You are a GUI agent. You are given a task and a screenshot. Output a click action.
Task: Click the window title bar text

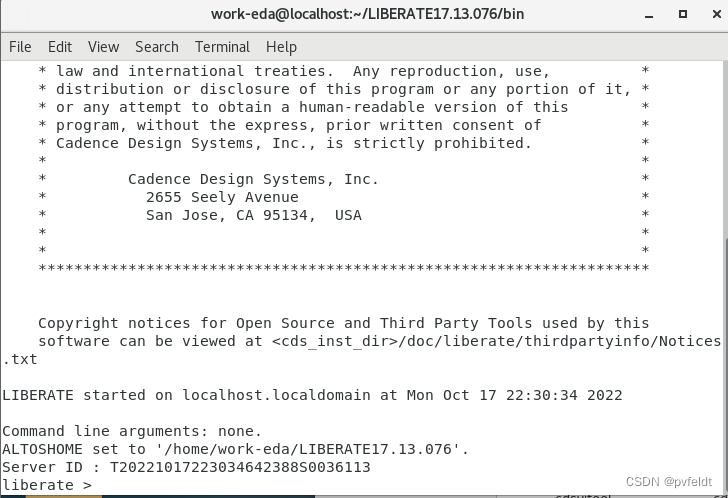(367, 14)
